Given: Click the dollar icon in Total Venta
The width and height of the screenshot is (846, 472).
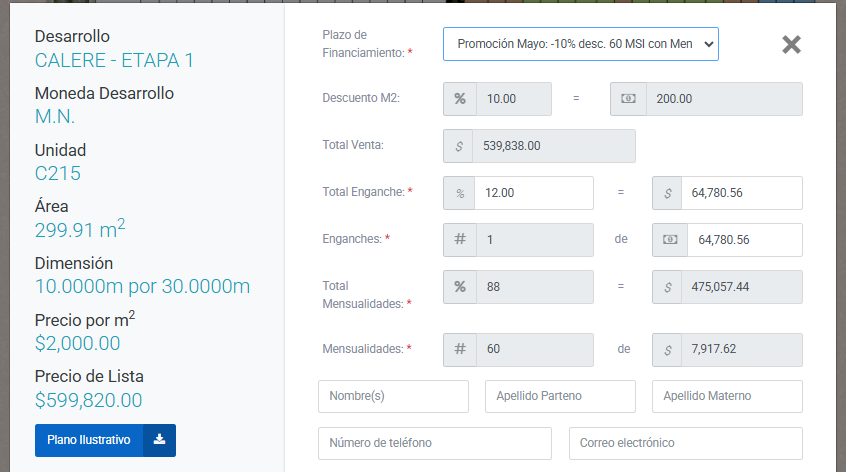Looking at the screenshot, I should (x=460, y=146).
